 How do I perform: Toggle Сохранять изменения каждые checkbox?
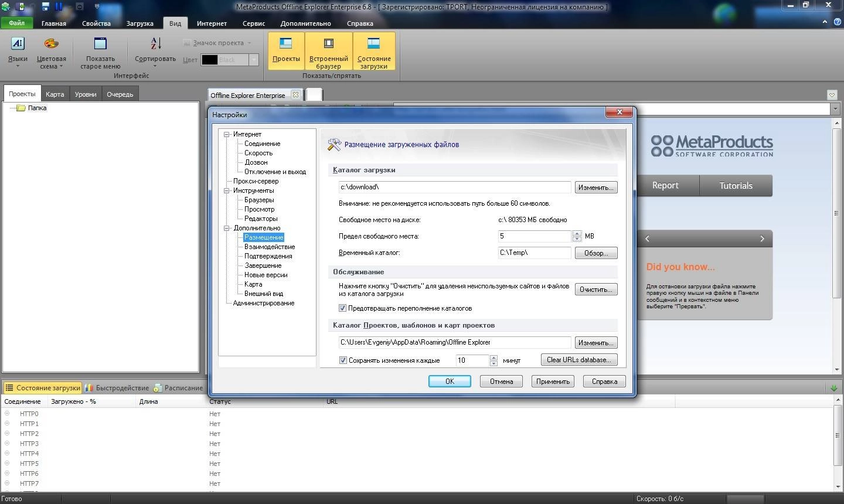343,360
